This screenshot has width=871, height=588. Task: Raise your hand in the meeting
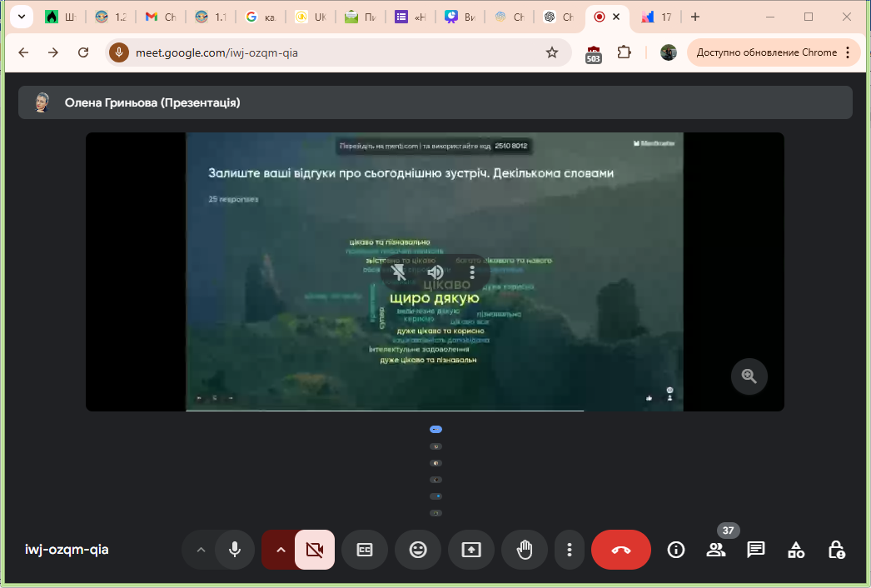tap(524, 550)
